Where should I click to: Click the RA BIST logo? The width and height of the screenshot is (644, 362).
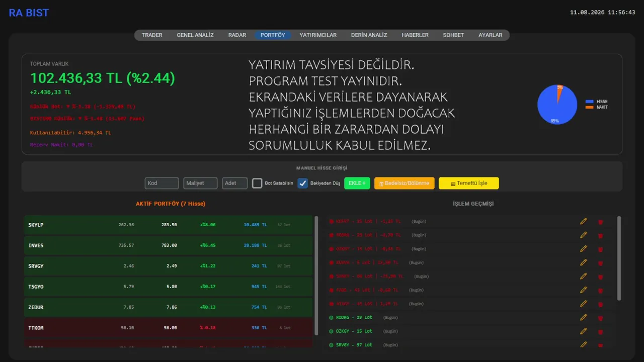click(29, 13)
